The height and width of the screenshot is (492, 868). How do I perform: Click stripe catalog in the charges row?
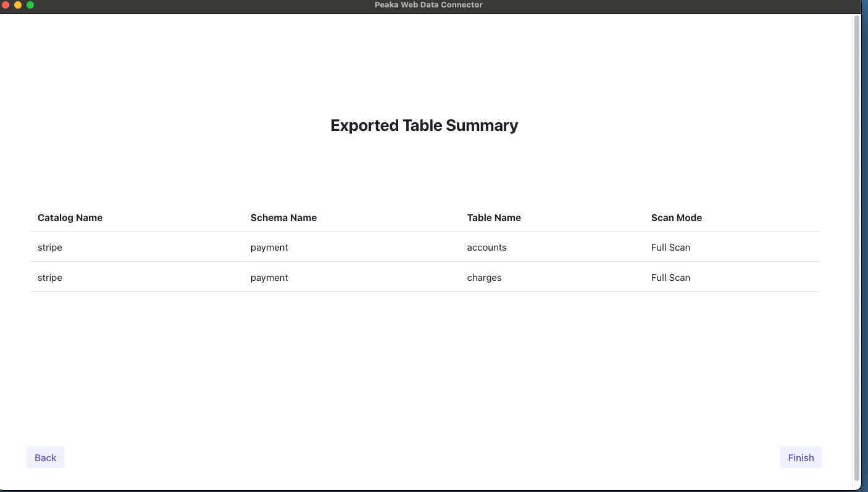point(50,278)
